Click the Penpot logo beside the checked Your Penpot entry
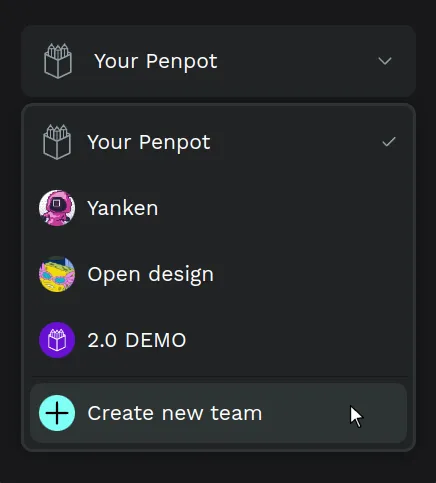436x483 pixels. 57,142
